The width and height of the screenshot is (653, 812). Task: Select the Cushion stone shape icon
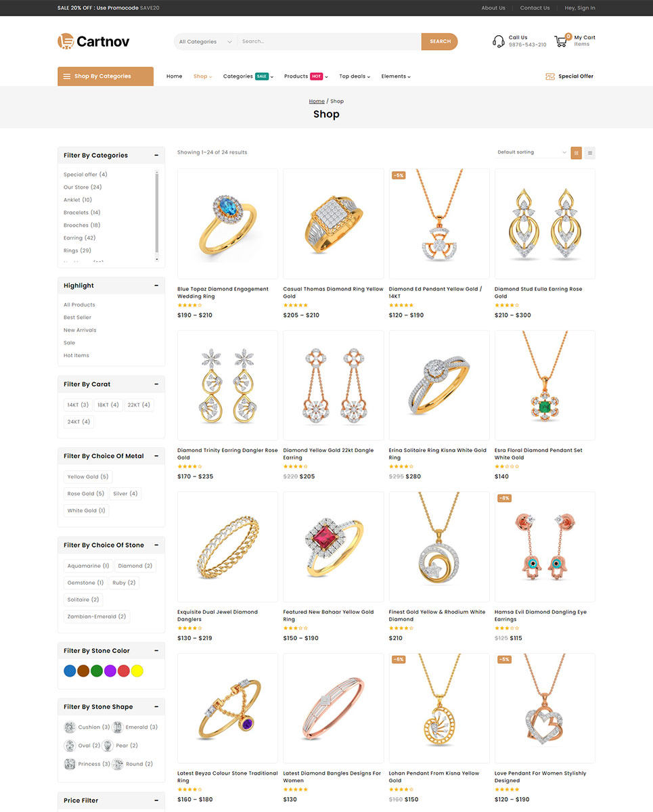[70, 727]
